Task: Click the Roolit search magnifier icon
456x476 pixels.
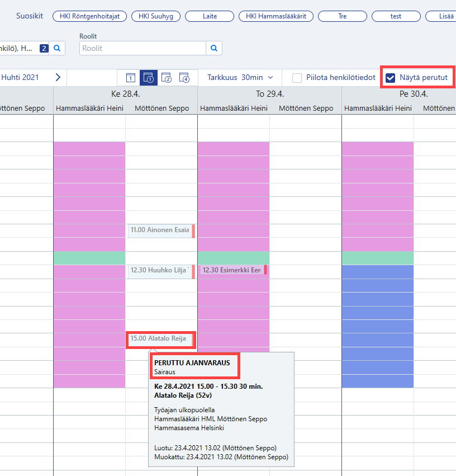Action: point(214,48)
